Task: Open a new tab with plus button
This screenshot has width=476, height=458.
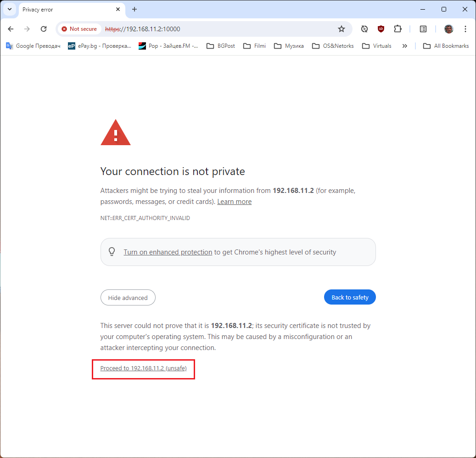Action: point(134,9)
